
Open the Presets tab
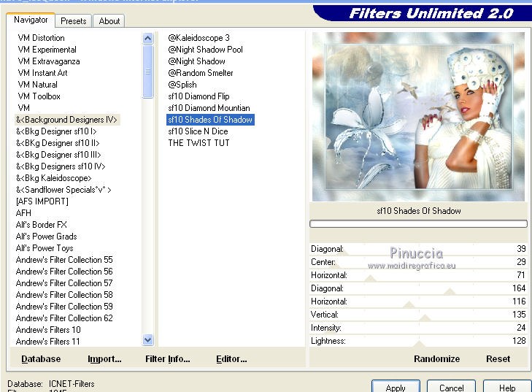(x=73, y=21)
